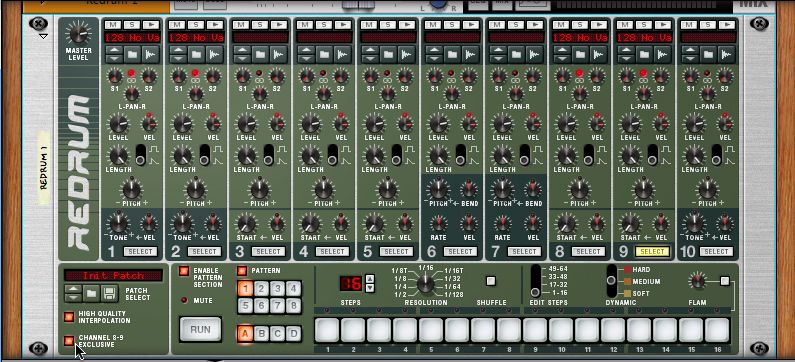Toggle High Quality Interpolation
Screen dimensions: 795x362
69,317
